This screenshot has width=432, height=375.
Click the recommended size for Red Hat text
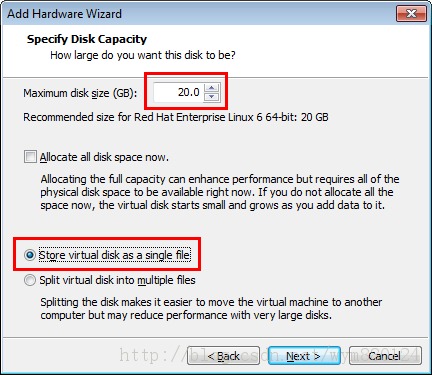176,117
